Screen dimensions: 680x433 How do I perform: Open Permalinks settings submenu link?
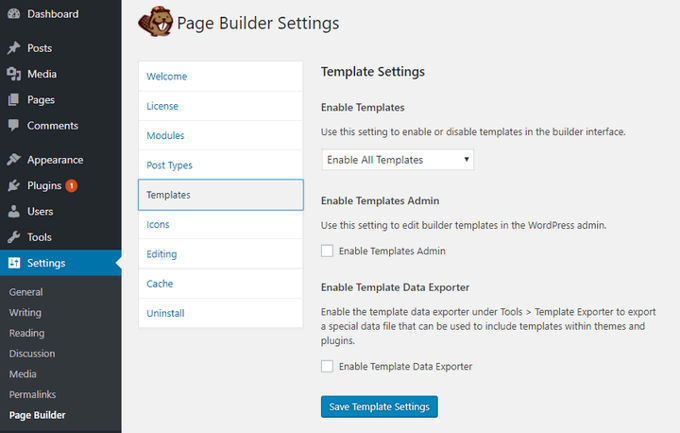tap(32, 394)
